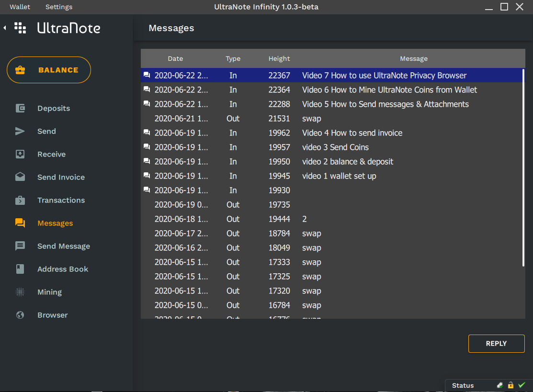Launch the Browser section
The width and height of the screenshot is (533, 392).
click(x=52, y=315)
